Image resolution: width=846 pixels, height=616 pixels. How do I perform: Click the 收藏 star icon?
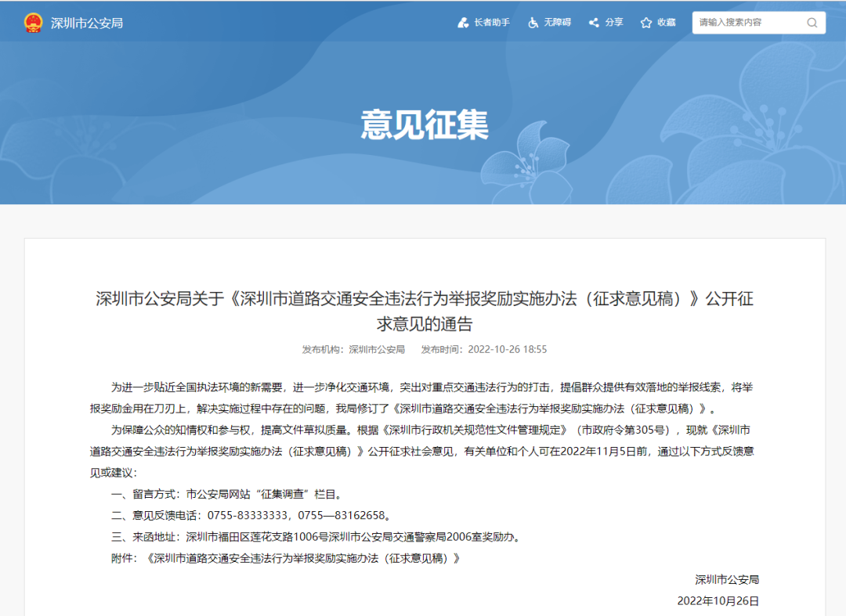click(645, 23)
